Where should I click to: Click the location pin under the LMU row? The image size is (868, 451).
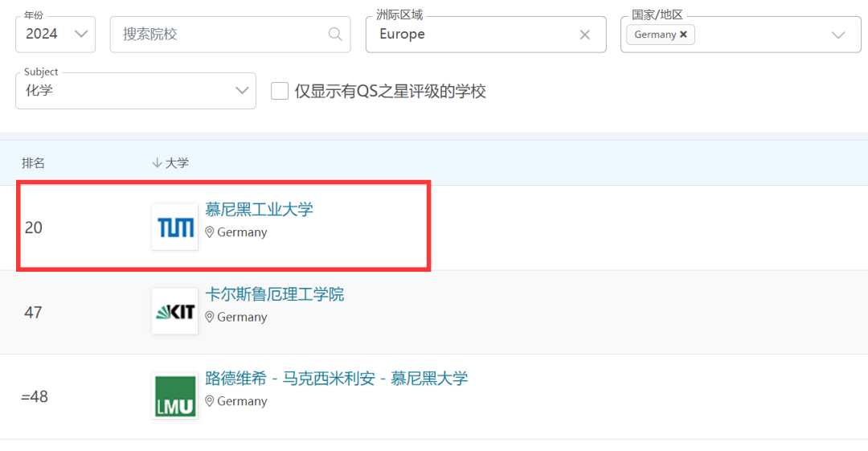209,401
